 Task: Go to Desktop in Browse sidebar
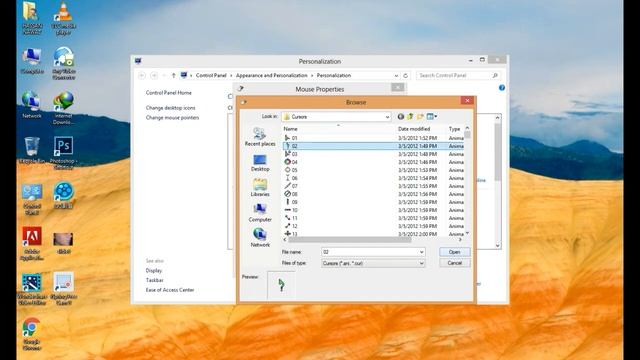point(260,162)
